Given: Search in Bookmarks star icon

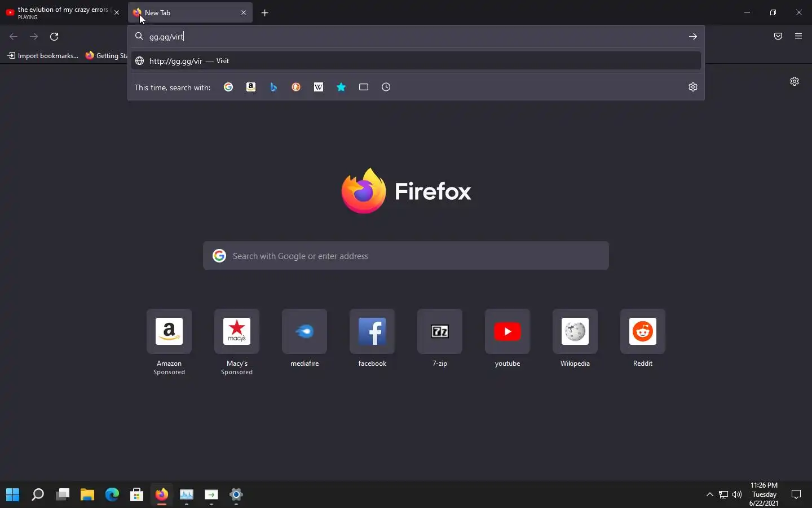Looking at the screenshot, I should [342, 87].
